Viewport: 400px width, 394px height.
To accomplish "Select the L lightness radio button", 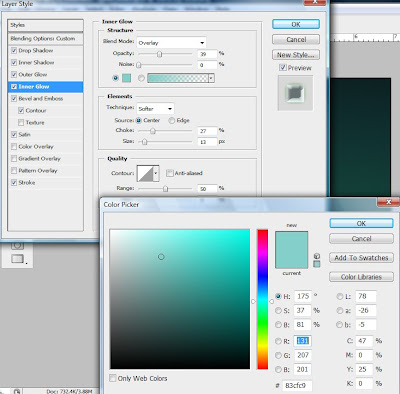I will 340,296.
